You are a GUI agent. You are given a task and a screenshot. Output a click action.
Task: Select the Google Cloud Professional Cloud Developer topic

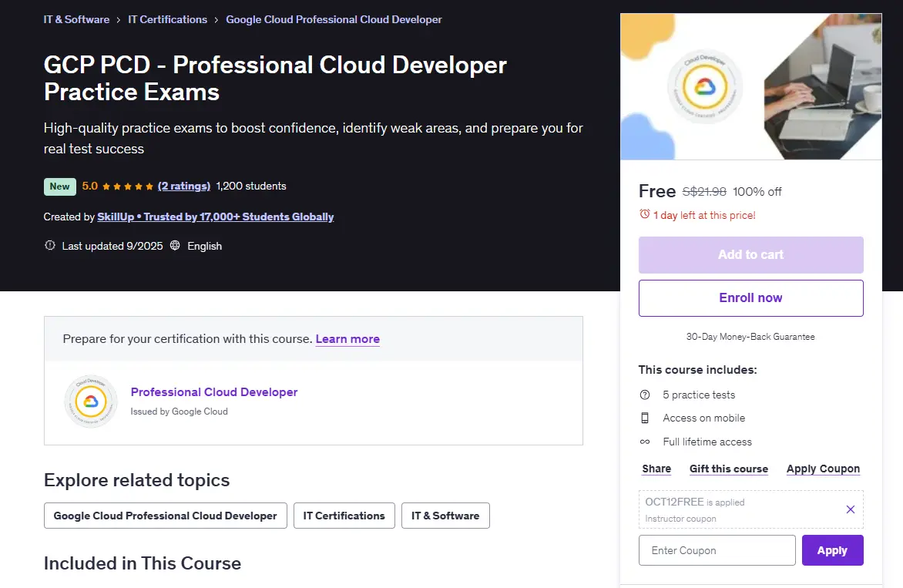tap(166, 516)
